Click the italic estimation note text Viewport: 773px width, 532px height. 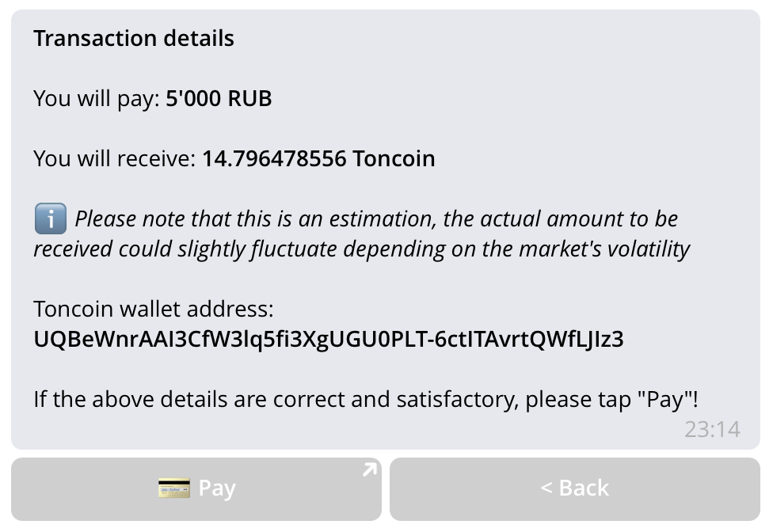361,234
